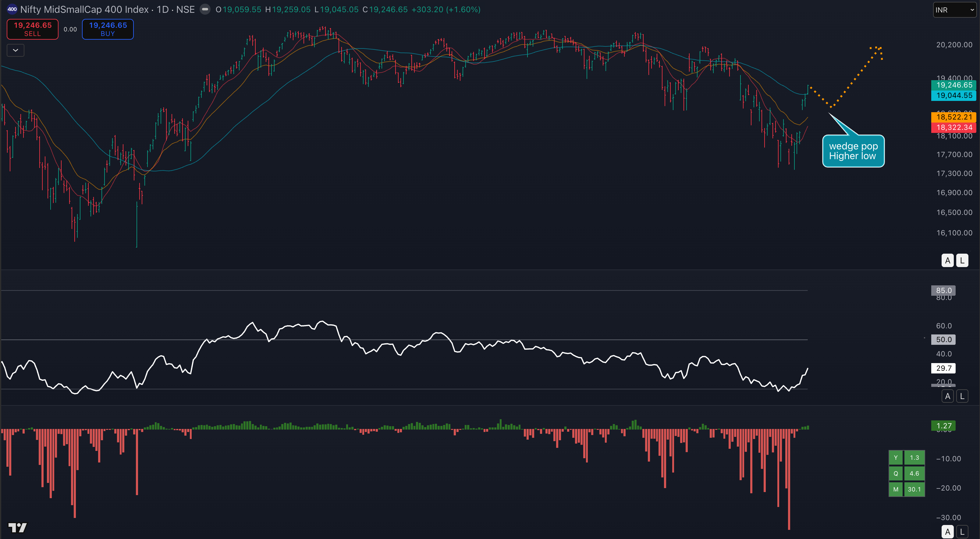This screenshot has width=980, height=539.
Task: Click the TradingView logo in the bottom corner
Action: click(17, 528)
